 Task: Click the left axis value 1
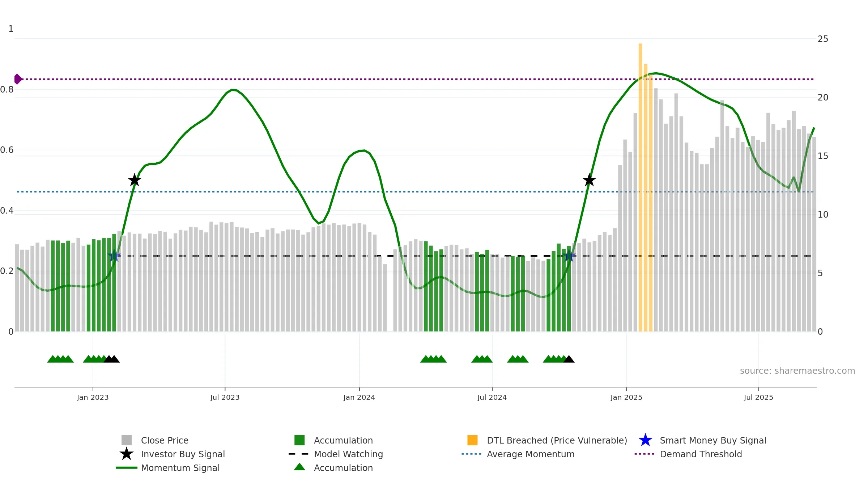(11, 29)
